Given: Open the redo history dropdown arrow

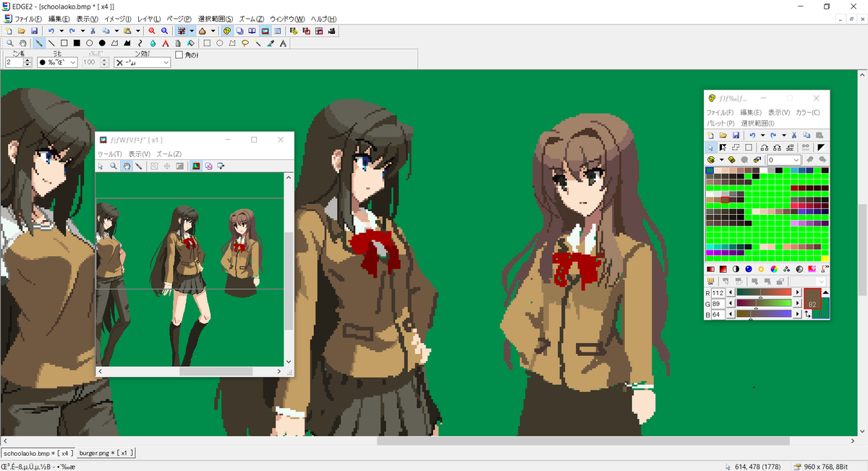Looking at the screenshot, I should click(x=82, y=31).
